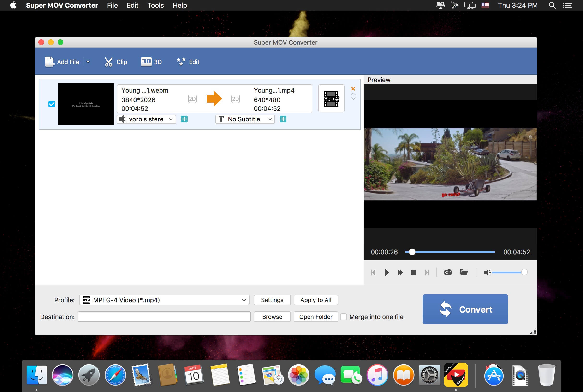Viewport: 583px width, 392px height.
Task: Uncheck the Young webm file checkbox
Action: [x=52, y=104]
